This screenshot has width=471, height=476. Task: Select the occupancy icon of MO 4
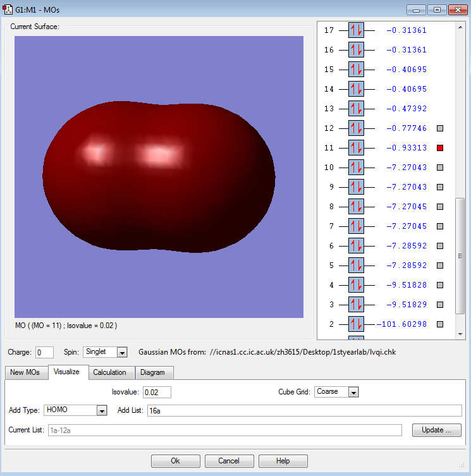pyautogui.click(x=356, y=284)
